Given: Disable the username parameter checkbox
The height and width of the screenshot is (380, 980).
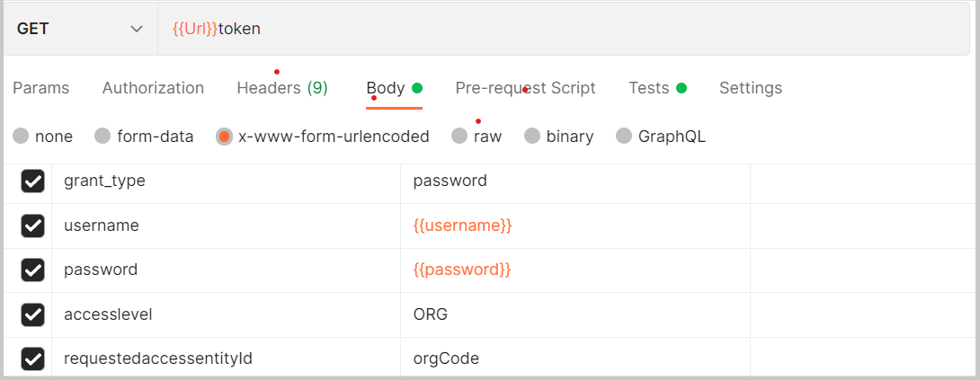Looking at the screenshot, I should pyautogui.click(x=33, y=225).
